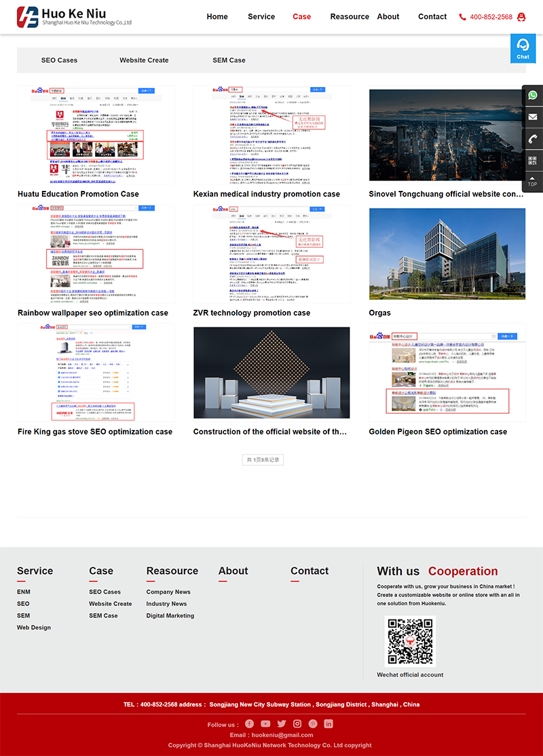Click the Golden Pigeon SEO optimization case title
This screenshot has width=543, height=756.
(438, 431)
